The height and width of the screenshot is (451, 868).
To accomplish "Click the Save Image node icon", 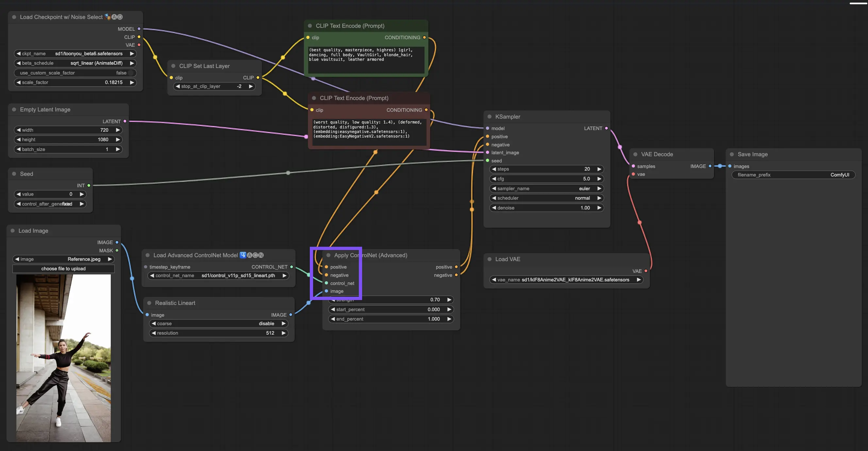I will [732, 153].
